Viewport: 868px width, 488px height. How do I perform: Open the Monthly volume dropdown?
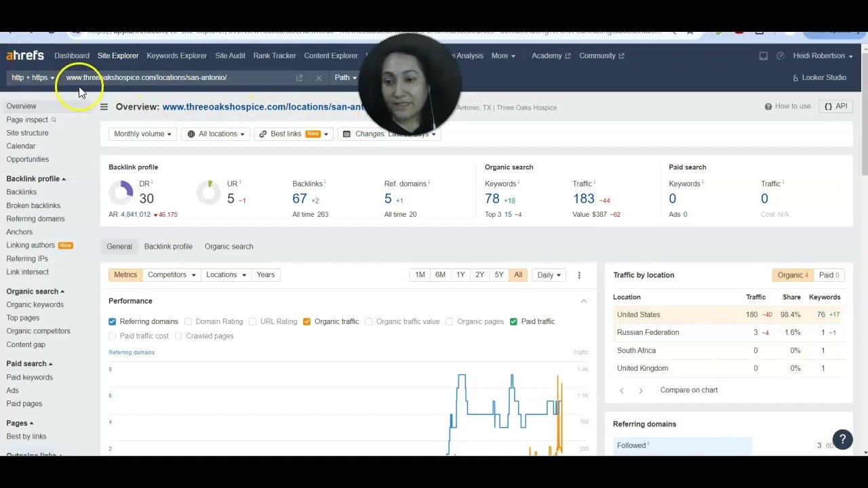pos(142,134)
